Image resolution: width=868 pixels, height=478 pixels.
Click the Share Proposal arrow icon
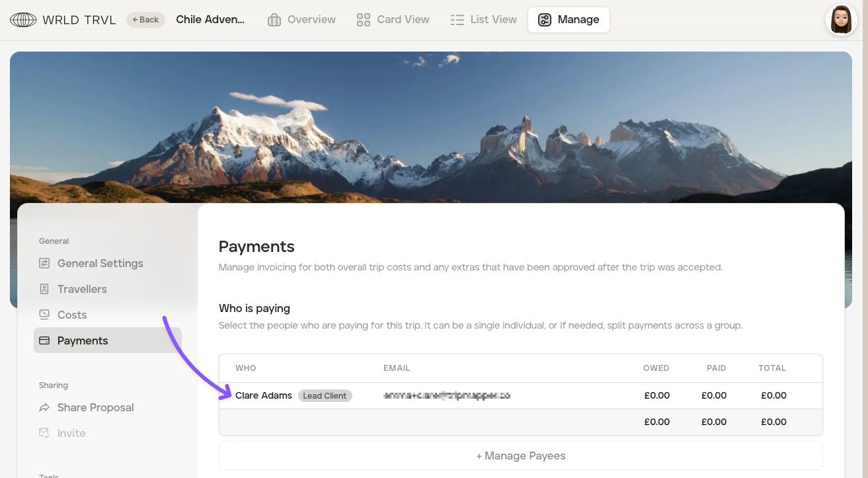coord(44,407)
